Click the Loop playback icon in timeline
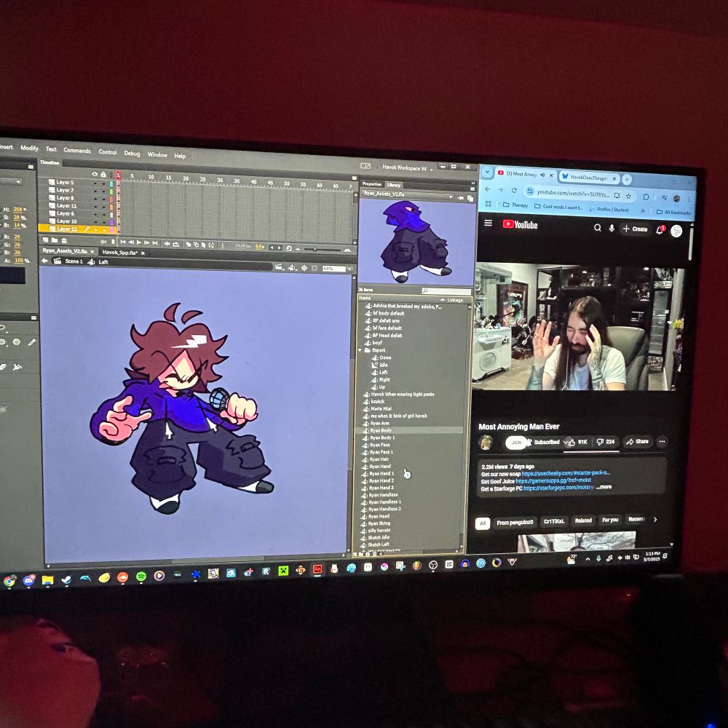 tap(176, 243)
